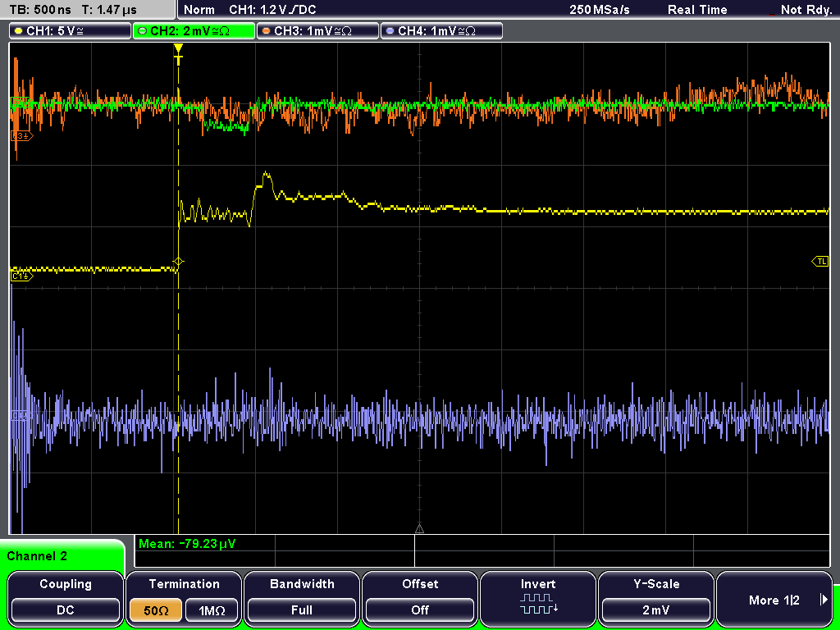
Task: Click the 250 MSa/s sample rate readout
Action: coord(600,10)
